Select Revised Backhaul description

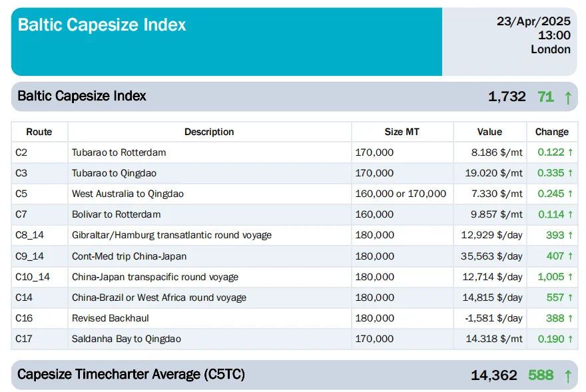click(111, 318)
